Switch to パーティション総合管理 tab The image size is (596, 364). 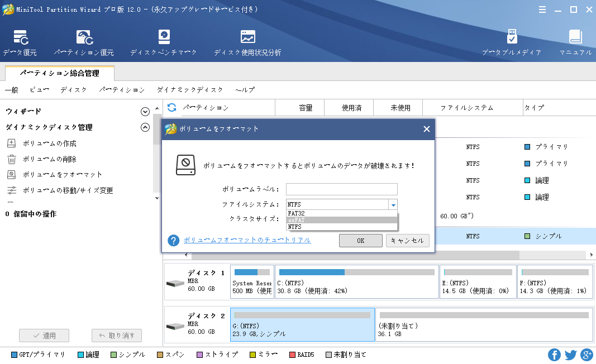point(60,73)
